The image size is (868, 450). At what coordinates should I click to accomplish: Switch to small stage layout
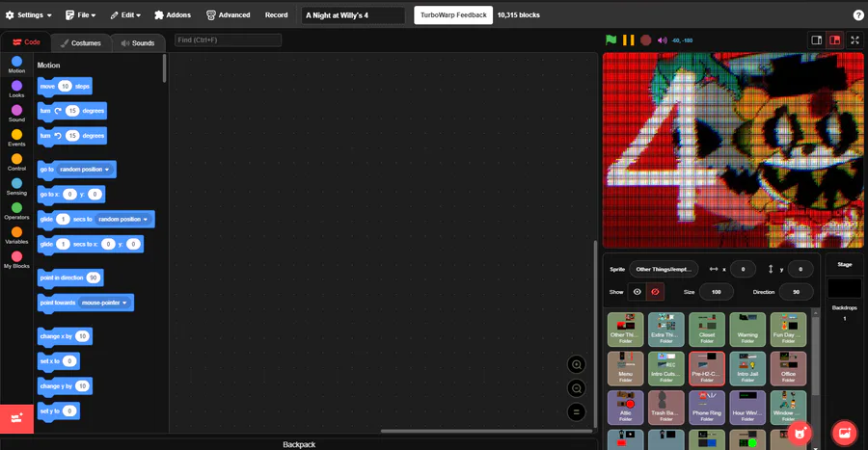817,40
